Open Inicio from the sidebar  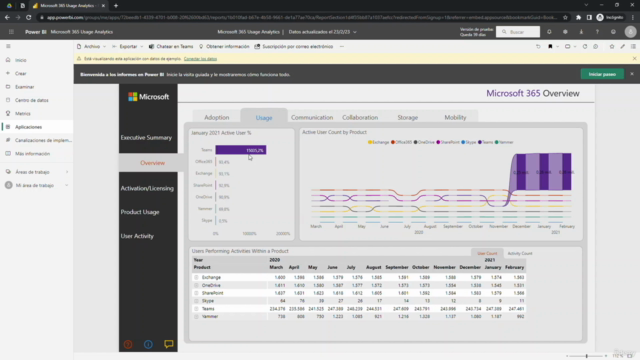click(20, 60)
